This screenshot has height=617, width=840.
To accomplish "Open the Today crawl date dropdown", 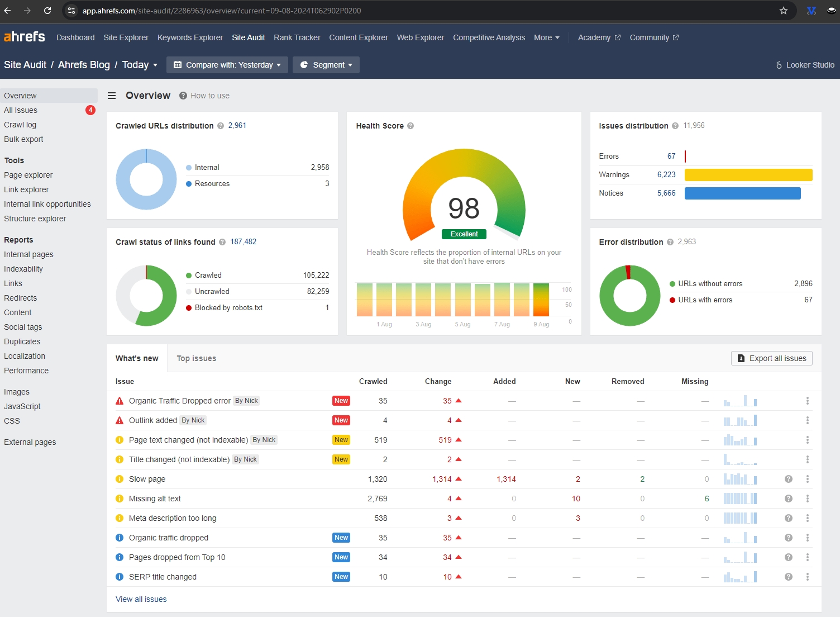I will 140,65.
